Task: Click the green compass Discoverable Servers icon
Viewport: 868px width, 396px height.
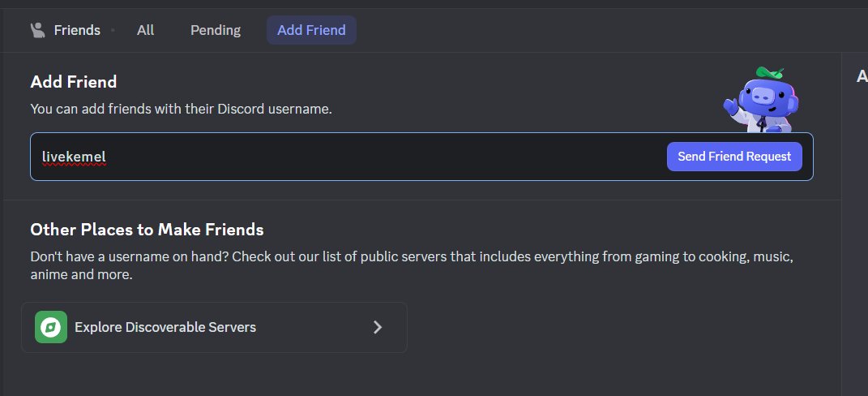Action: point(51,327)
